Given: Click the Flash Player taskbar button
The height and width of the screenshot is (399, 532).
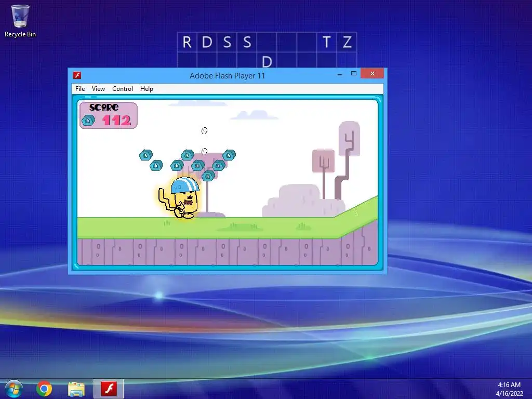Looking at the screenshot, I should coord(109,389).
